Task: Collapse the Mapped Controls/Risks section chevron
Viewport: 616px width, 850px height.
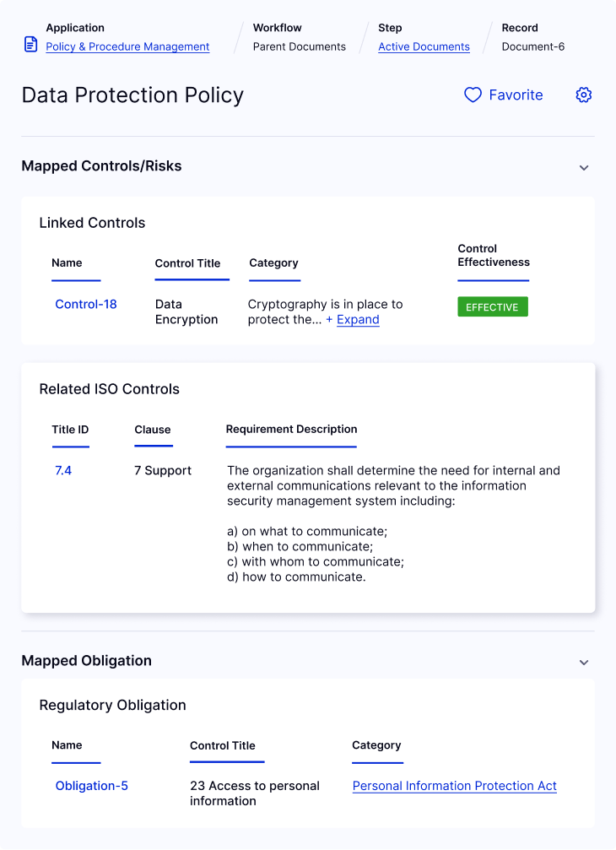Action: point(583,167)
